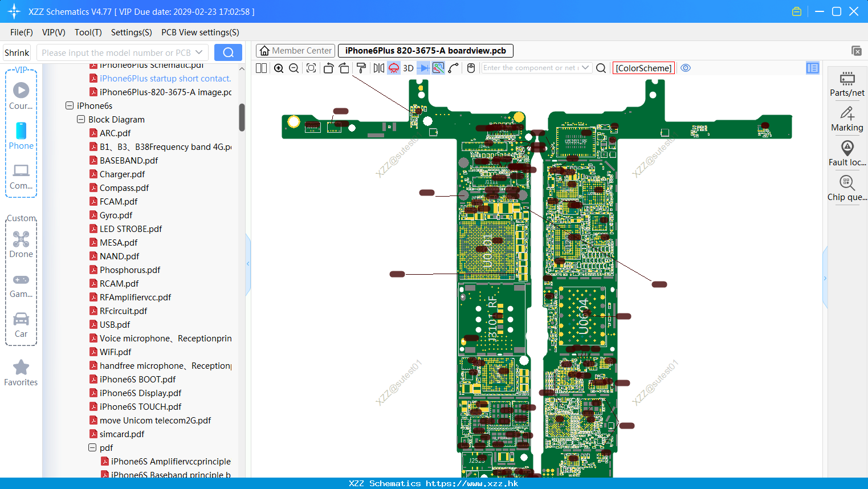Switch to the Member Center tab

point(295,51)
